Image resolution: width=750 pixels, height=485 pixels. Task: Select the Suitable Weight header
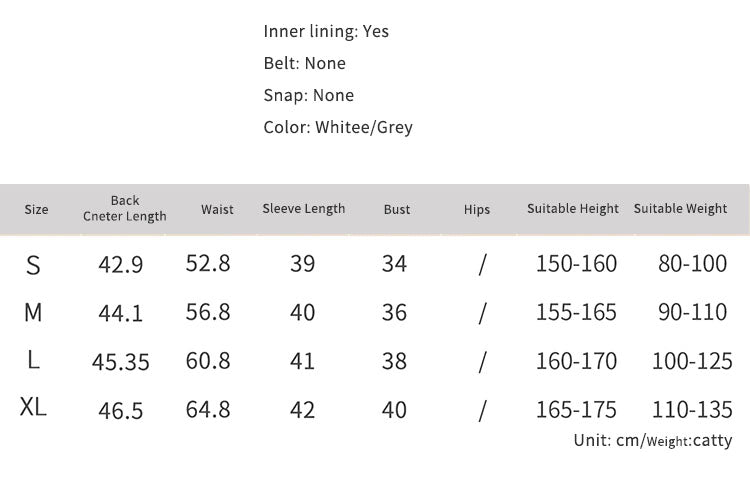(x=680, y=209)
